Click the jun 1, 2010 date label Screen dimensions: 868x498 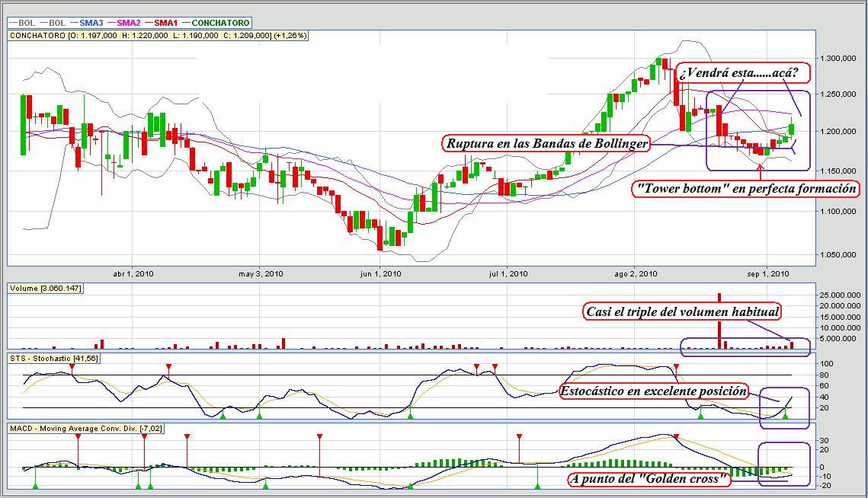(380, 274)
